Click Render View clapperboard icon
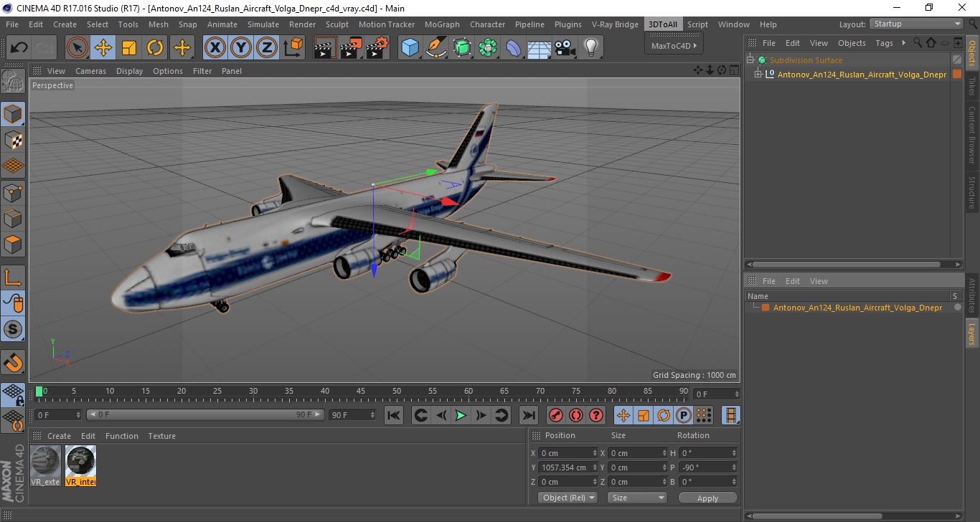This screenshot has width=980, height=522. pos(326,48)
